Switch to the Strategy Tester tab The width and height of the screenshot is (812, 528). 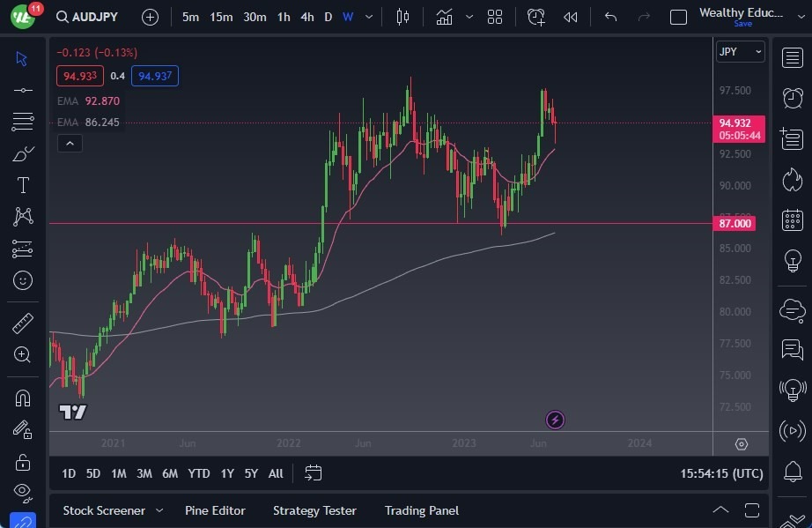click(314, 510)
